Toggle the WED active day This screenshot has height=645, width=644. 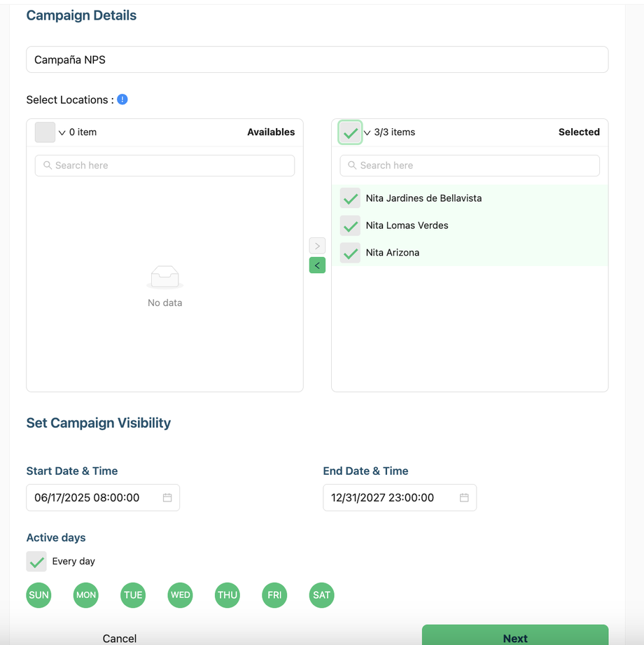coord(180,595)
